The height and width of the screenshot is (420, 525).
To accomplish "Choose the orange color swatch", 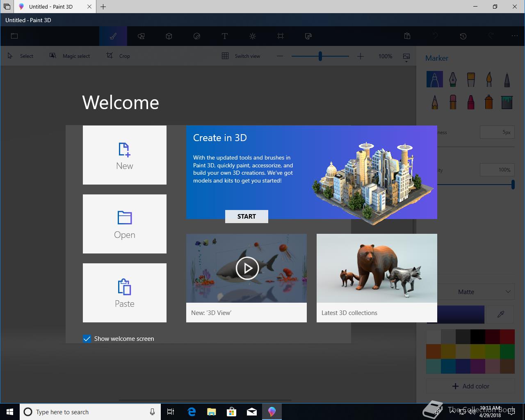I will pos(434,352).
